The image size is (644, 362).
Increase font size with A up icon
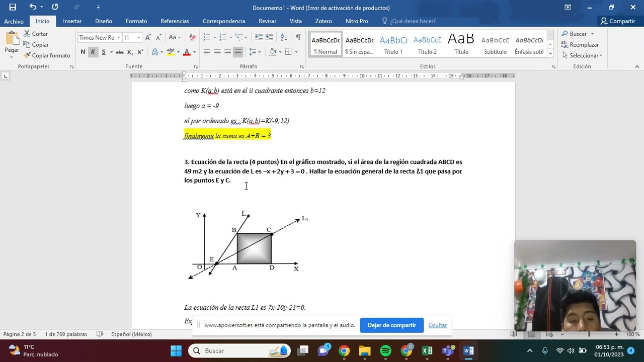click(x=148, y=37)
